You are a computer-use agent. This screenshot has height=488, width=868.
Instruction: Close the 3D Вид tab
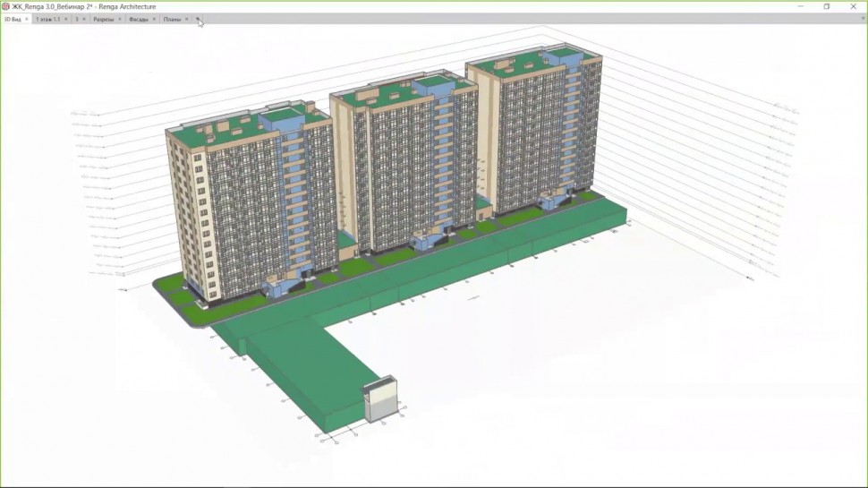(x=27, y=19)
